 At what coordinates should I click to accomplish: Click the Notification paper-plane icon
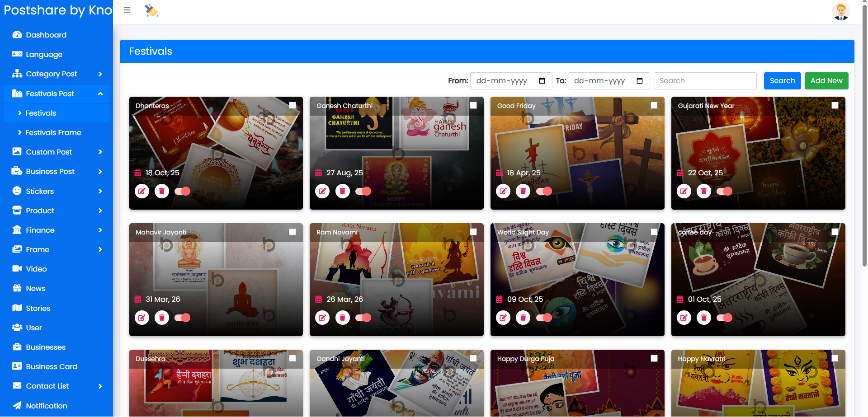(x=17, y=406)
